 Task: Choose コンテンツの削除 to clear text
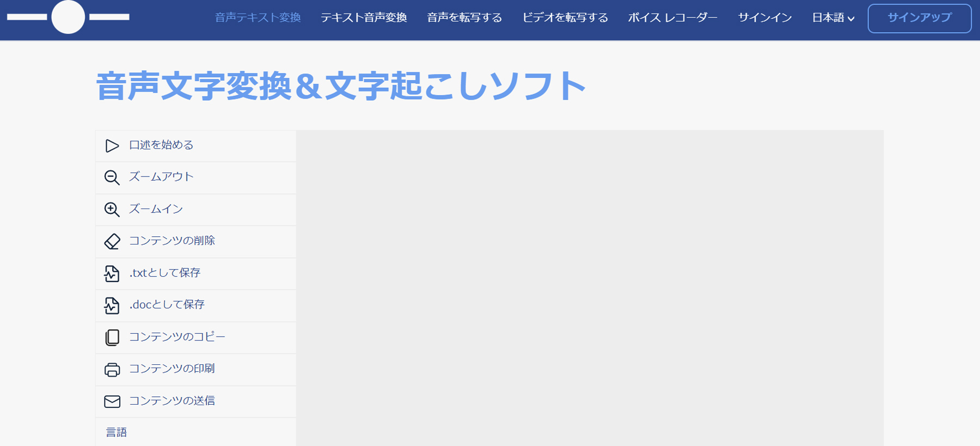pyautogui.click(x=172, y=240)
